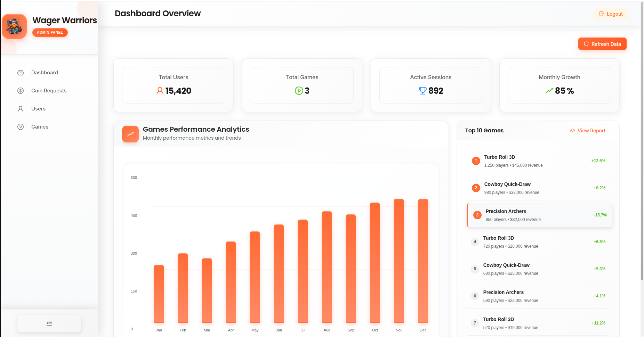Click the Active Sessions trophy icon
The height and width of the screenshot is (337, 644).
click(x=422, y=91)
